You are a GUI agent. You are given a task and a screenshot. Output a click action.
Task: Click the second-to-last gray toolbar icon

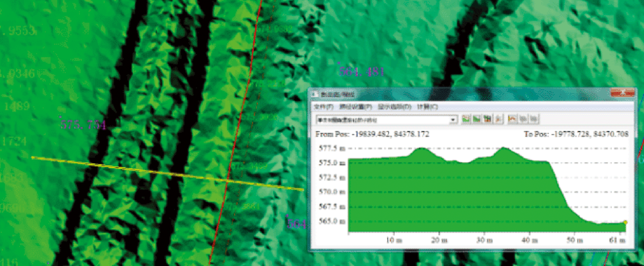click(523, 119)
